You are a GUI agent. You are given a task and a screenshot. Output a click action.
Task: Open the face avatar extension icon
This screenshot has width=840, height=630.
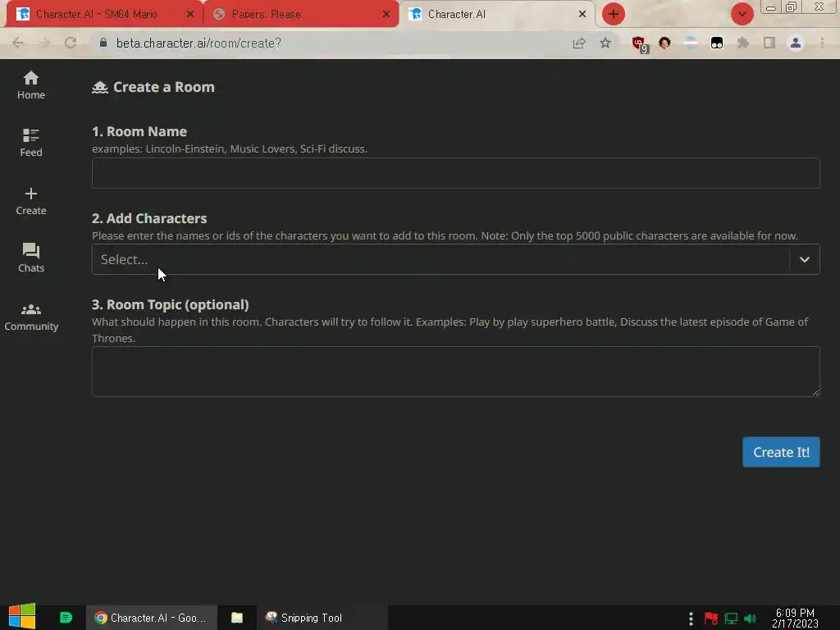pos(664,43)
